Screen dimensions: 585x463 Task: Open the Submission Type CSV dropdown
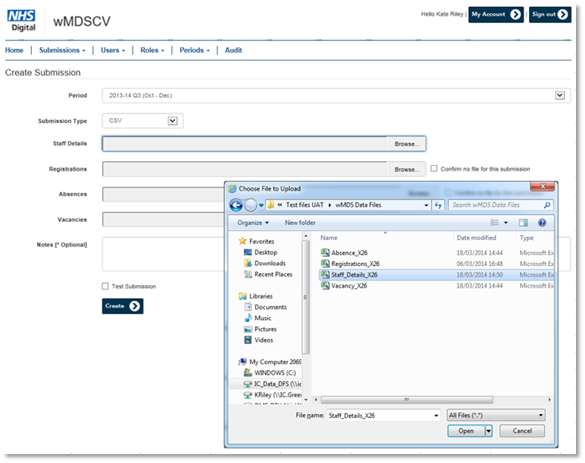coord(172,121)
